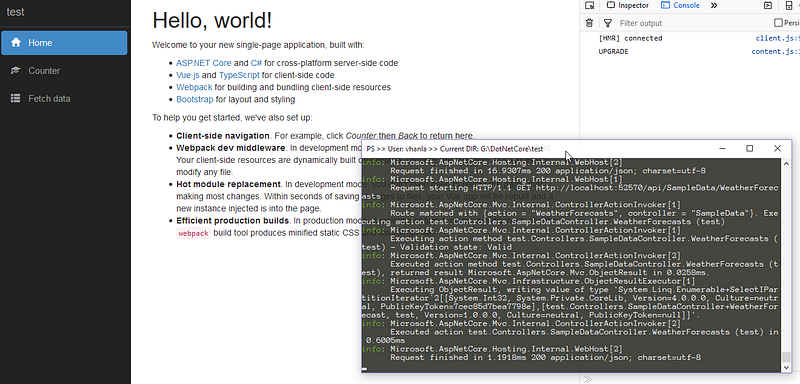Viewport: 800px width, 384px height.
Task: Click the filter funnel icon
Action: pyautogui.click(x=608, y=23)
